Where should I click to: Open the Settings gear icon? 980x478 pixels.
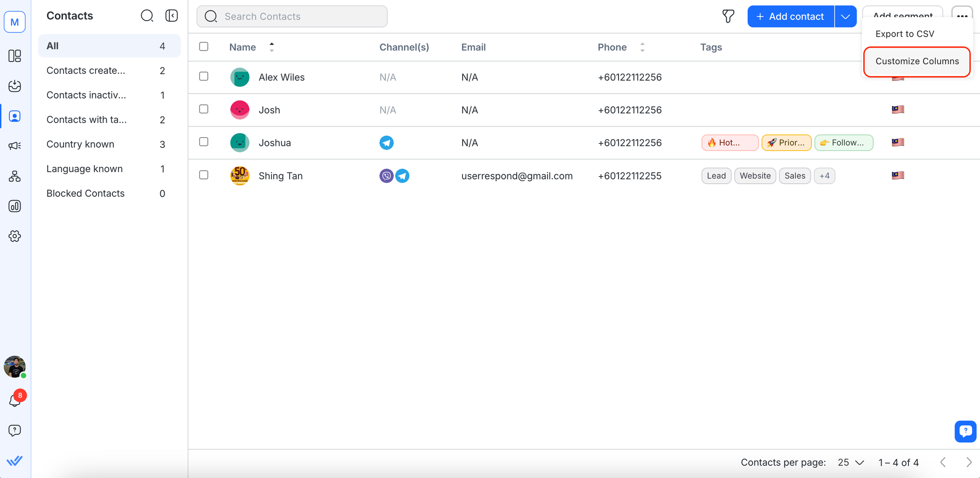[x=15, y=236]
